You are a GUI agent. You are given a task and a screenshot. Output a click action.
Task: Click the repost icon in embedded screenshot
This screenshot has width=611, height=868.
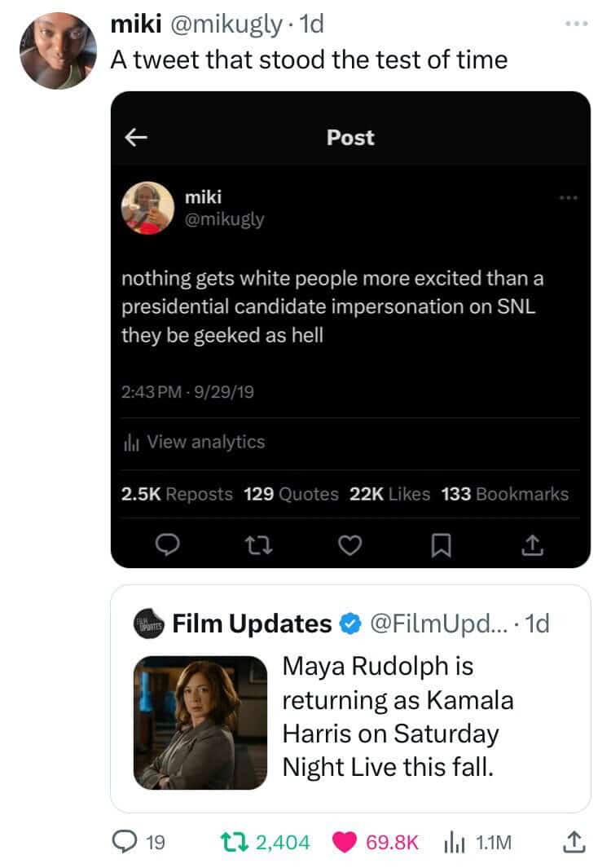[x=258, y=545]
